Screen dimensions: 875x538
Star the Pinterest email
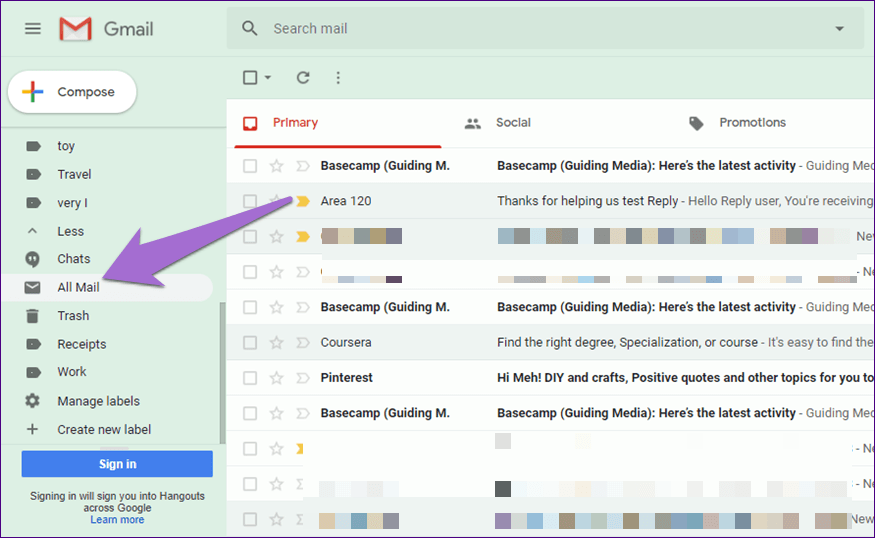pyautogui.click(x=276, y=378)
